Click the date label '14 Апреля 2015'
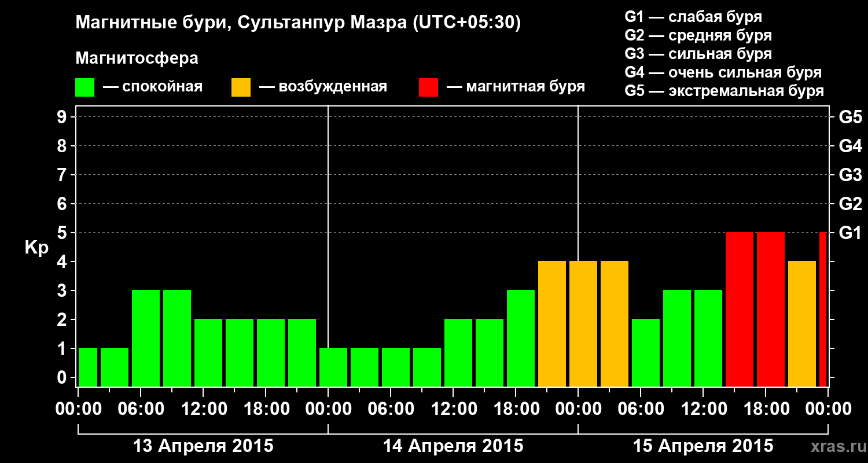Image resolution: width=868 pixels, height=463 pixels. tap(453, 446)
